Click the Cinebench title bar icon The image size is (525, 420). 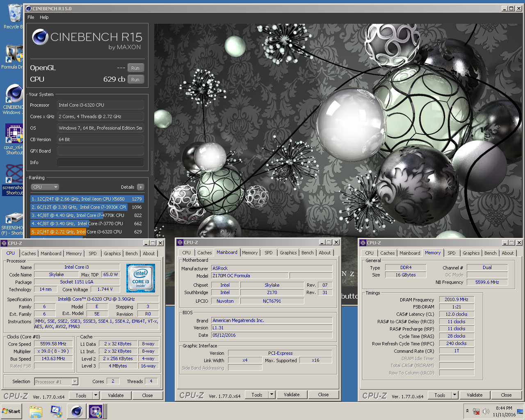28,8
